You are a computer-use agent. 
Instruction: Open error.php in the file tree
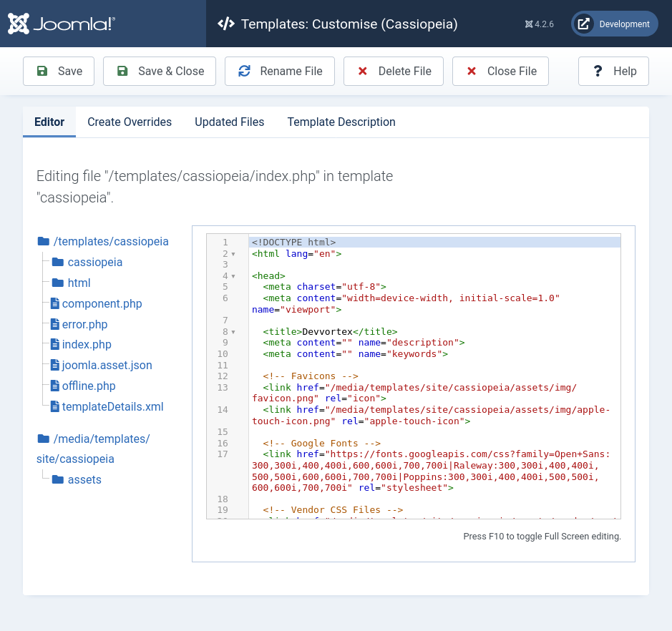(x=84, y=324)
